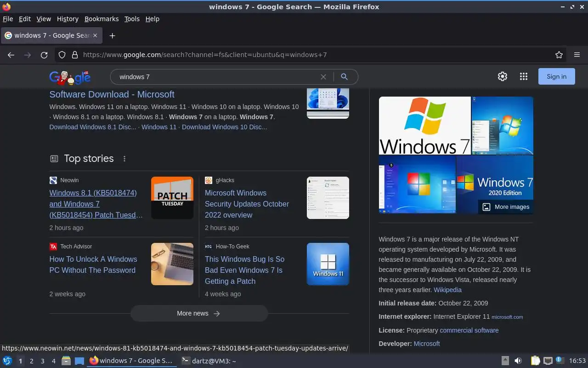Click the gHacks source favicon
Viewport: 588px width, 368px height.
coord(209,180)
